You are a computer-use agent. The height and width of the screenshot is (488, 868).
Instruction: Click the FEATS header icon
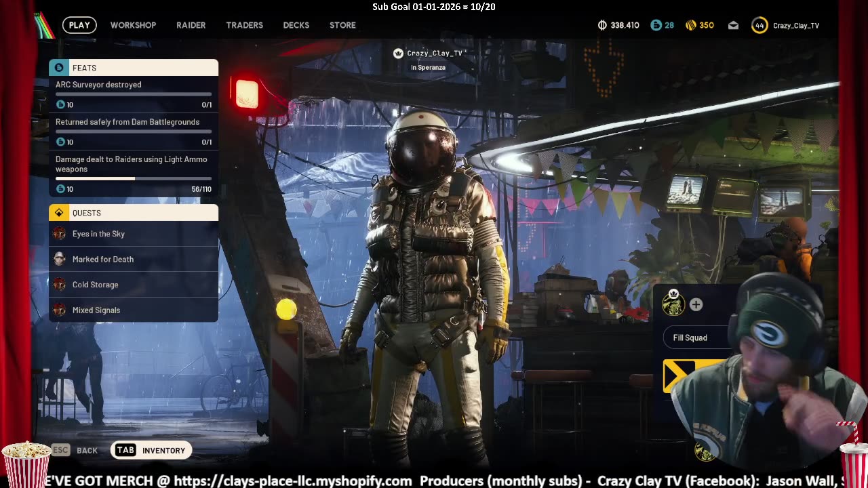tap(59, 68)
